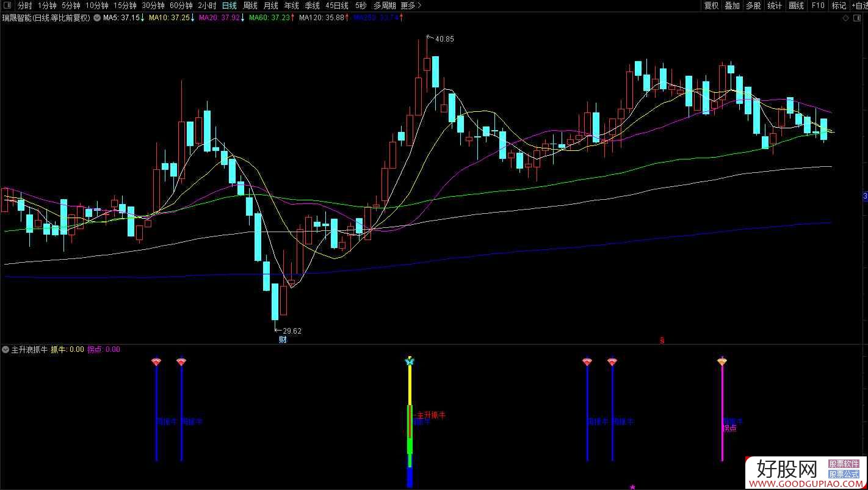The width and height of the screenshot is (868, 490).
Task: Select the 5秒 period
Action: [361, 5]
